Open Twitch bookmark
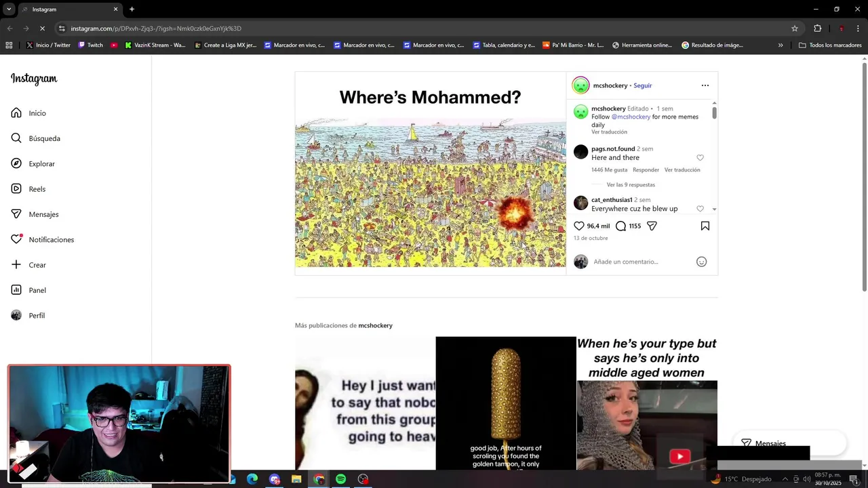The width and height of the screenshot is (868, 488). tap(91, 45)
